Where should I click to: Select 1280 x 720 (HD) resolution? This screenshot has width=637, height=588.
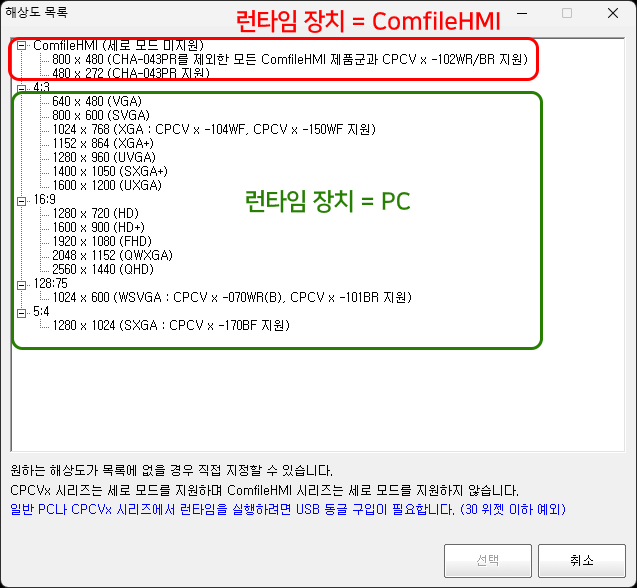pos(95,214)
